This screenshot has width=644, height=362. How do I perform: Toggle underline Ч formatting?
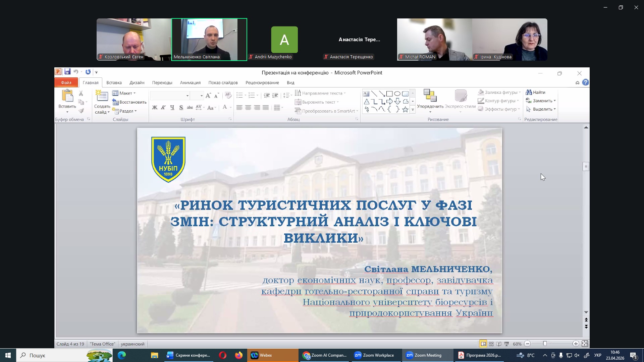pos(172,108)
